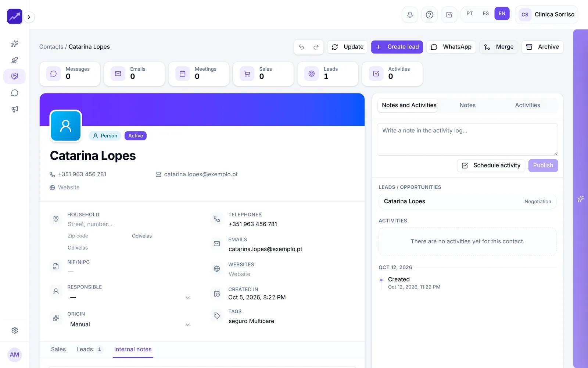Click the AM user avatar
588x368 pixels.
[x=15, y=355]
